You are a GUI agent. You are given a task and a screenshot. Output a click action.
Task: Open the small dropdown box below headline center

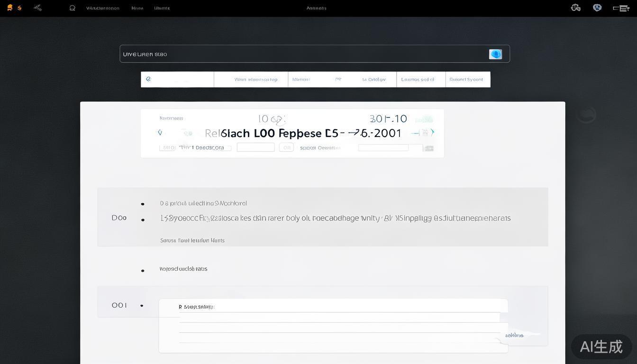(x=255, y=147)
